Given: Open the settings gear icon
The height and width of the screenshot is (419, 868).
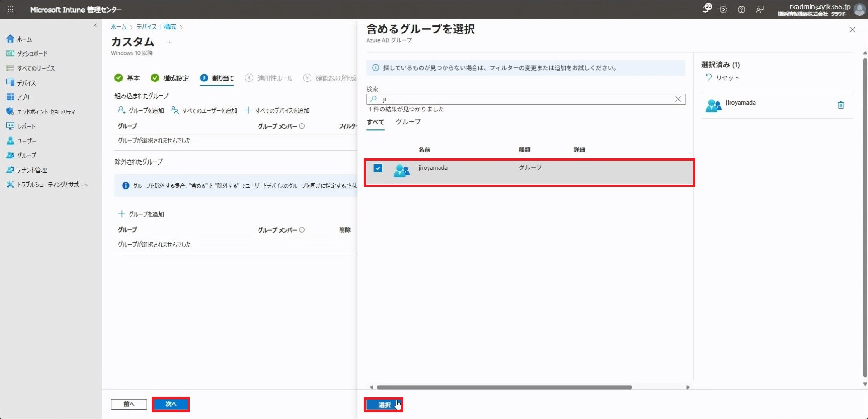Looking at the screenshot, I should pyautogui.click(x=723, y=10).
